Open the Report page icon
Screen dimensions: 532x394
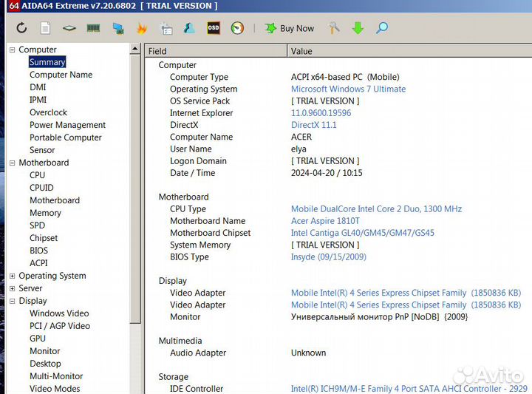46,28
